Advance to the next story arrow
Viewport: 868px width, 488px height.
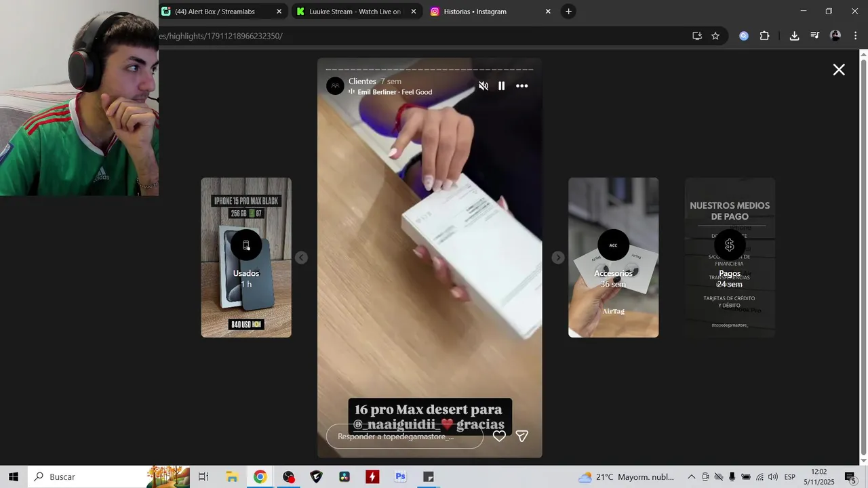558,258
